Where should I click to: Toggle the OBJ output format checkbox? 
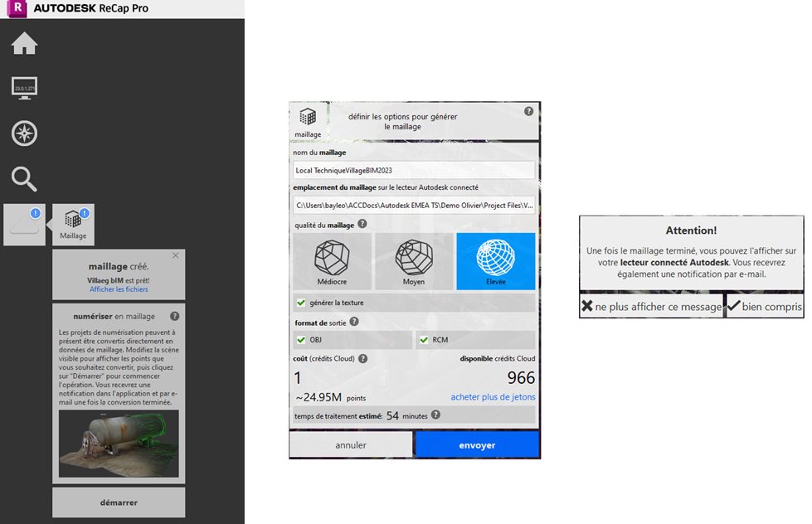(301, 340)
